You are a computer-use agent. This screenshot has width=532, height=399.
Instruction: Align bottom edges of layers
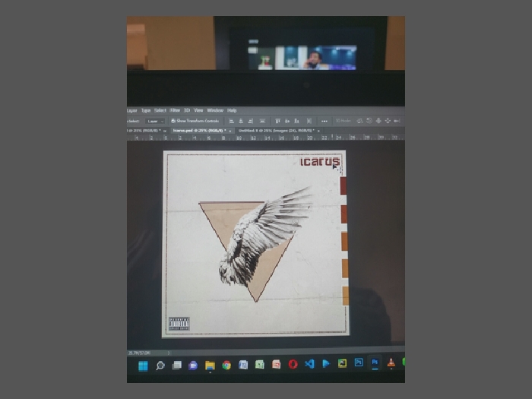(x=297, y=121)
